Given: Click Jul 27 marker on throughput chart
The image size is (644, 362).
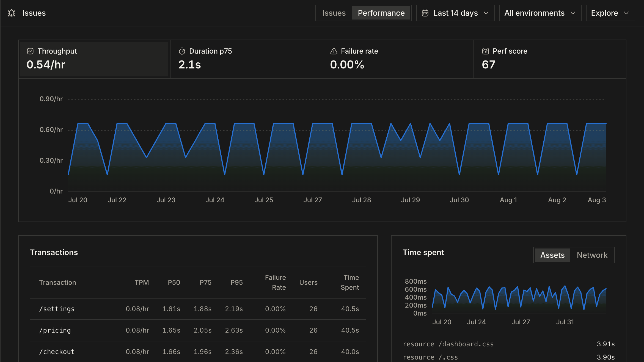Looking at the screenshot, I should pyautogui.click(x=312, y=200).
